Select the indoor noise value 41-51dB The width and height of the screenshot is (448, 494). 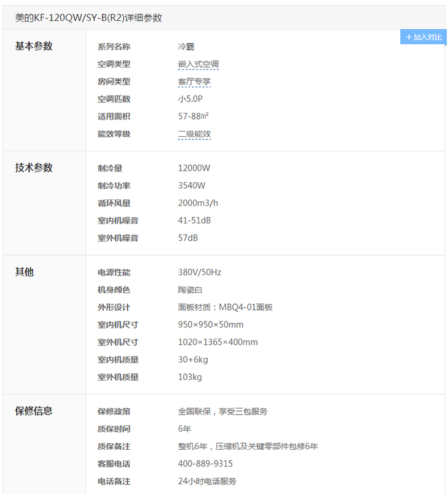point(194,220)
